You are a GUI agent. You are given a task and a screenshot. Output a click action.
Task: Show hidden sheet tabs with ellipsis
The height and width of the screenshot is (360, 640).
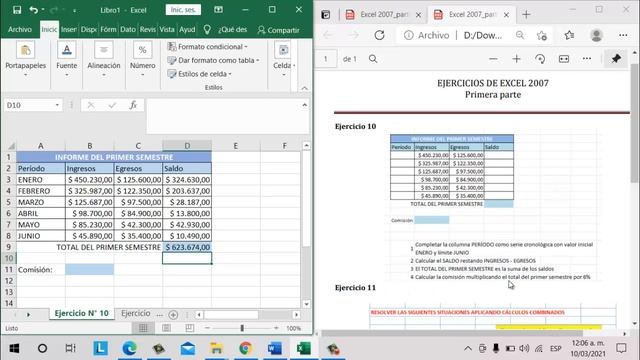[160, 314]
